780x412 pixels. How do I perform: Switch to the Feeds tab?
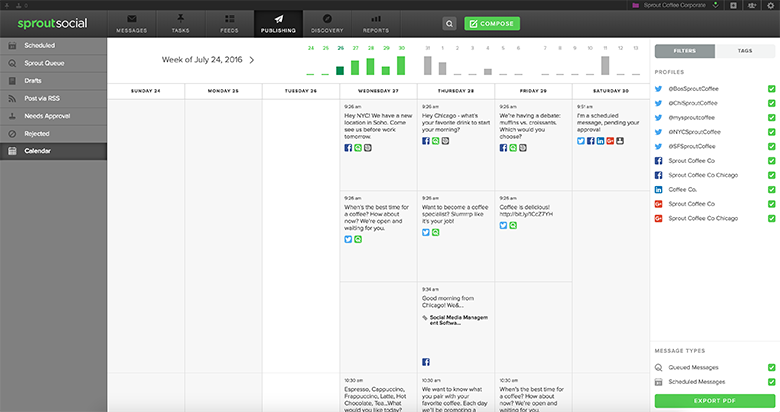coord(229,24)
